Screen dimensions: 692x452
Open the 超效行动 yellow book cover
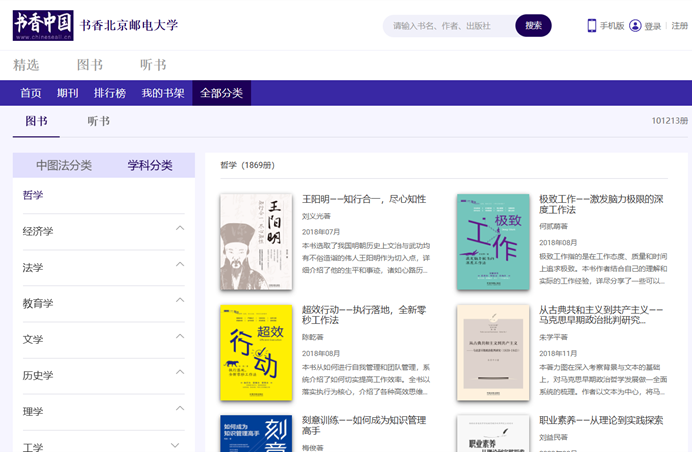(256, 353)
